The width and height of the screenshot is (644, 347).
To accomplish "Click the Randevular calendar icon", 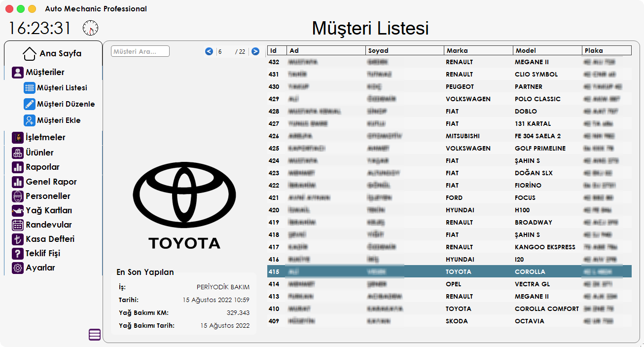I will click(x=18, y=225).
